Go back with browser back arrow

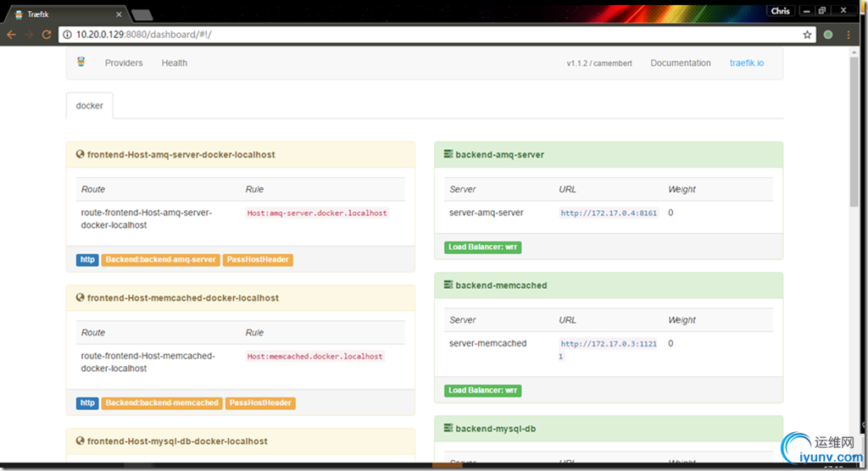pyautogui.click(x=11, y=35)
